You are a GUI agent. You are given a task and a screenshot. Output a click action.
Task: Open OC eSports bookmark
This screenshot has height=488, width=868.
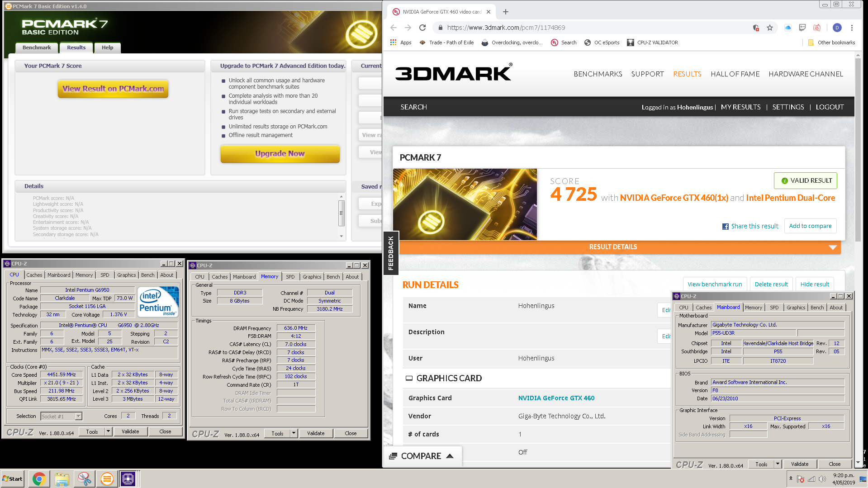pos(602,43)
